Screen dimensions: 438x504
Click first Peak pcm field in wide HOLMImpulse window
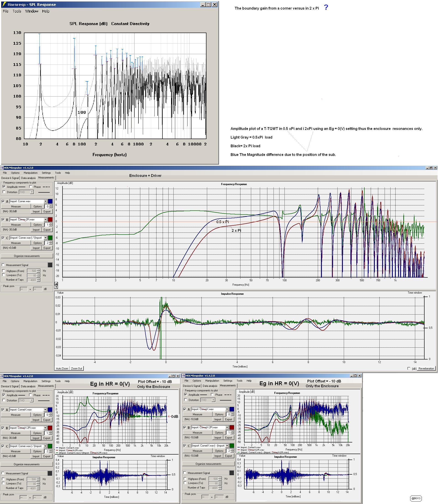[23, 289]
